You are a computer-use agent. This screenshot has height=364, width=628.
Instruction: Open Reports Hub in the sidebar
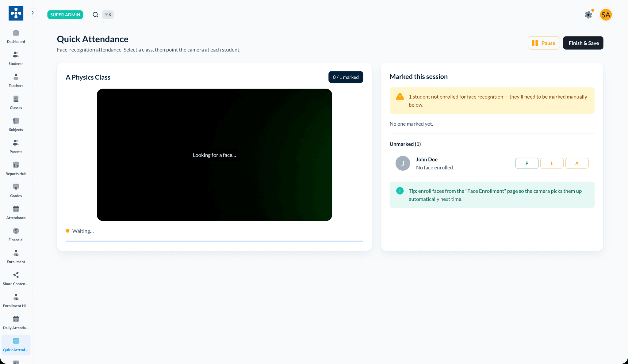[16, 169]
